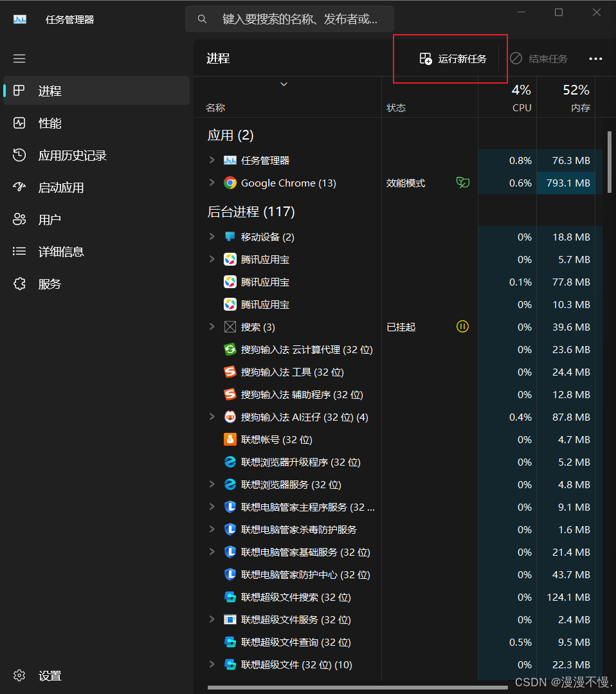Sort by the CPU column header
Screen dimensions: 616x694
507,97
